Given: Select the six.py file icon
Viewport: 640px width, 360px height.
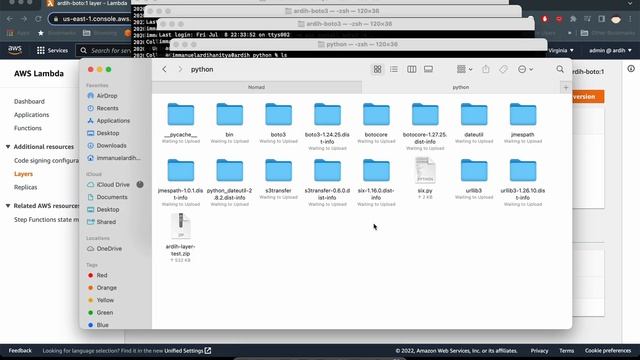Looking at the screenshot, I should coord(425,171).
